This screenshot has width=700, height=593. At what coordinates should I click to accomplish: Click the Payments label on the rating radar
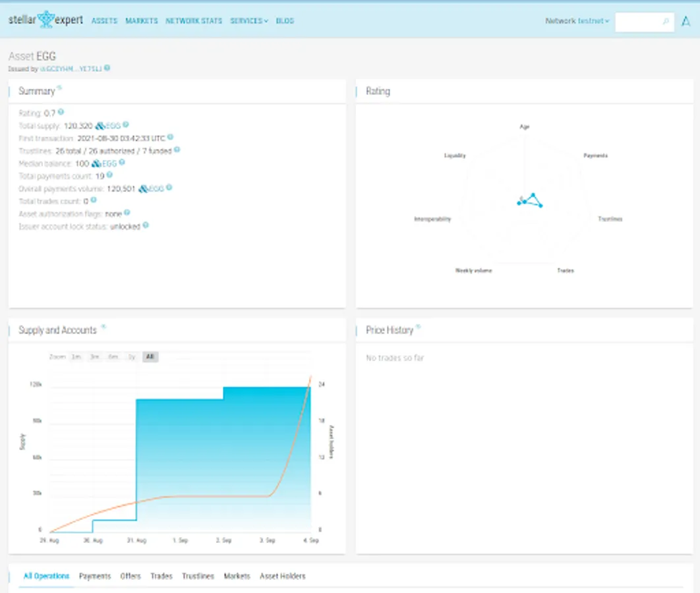click(x=596, y=155)
